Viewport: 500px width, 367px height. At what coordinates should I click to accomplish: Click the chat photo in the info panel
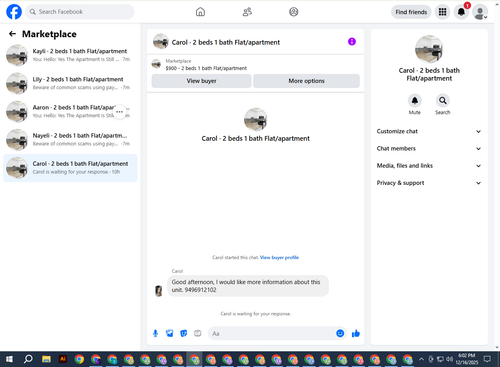pos(429,49)
